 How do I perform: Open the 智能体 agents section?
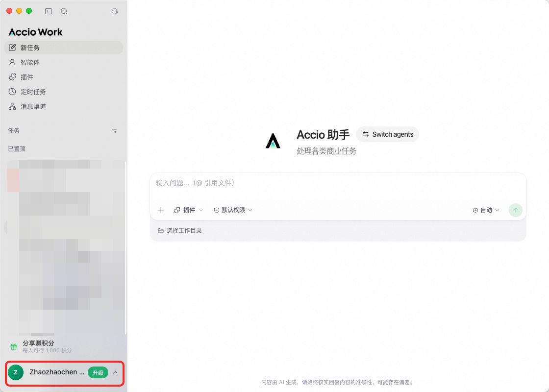point(63,62)
